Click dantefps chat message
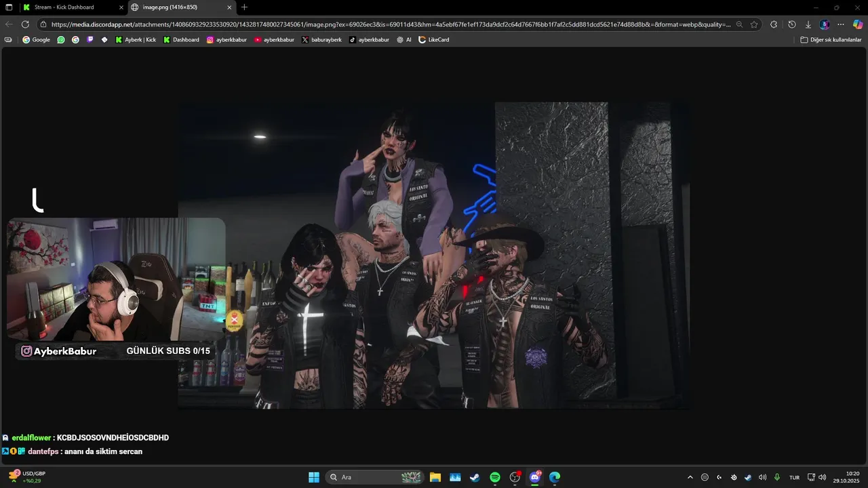This screenshot has width=868, height=488. (72, 451)
